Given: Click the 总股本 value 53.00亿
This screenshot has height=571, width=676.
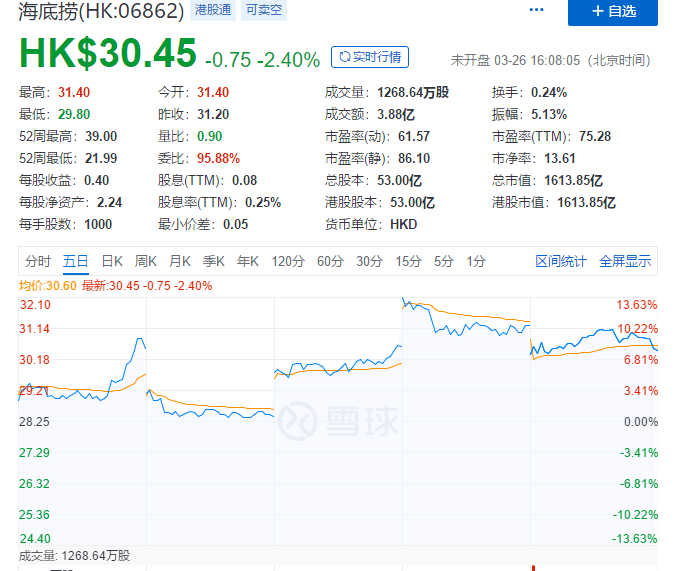Looking at the screenshot, I should coord(399,180).
